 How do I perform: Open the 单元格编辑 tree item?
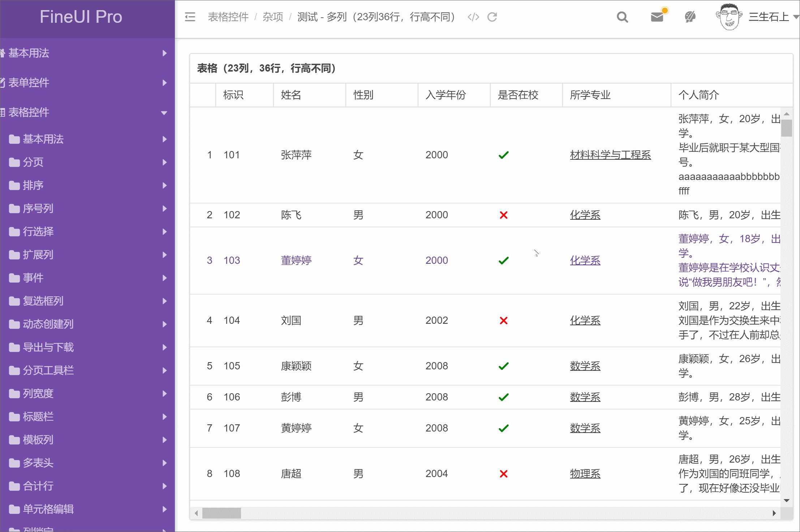[x=87, y=509]
